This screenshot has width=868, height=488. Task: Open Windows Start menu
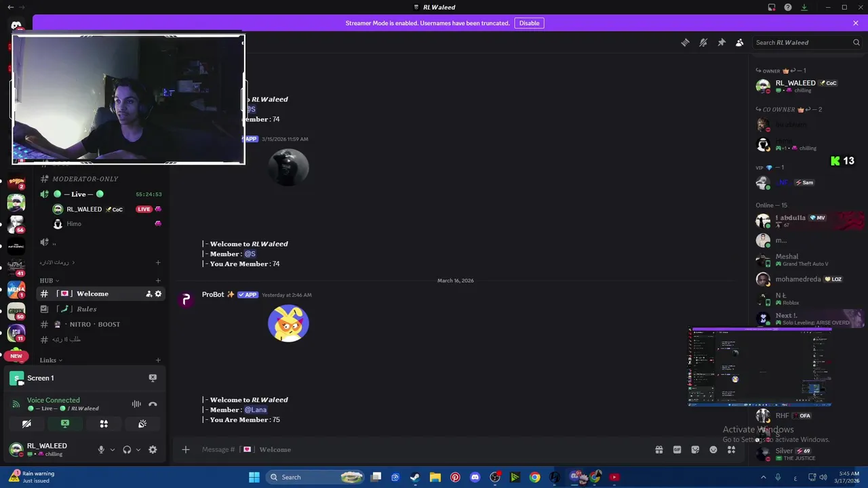pyautogui.click(x=254, y=477)
